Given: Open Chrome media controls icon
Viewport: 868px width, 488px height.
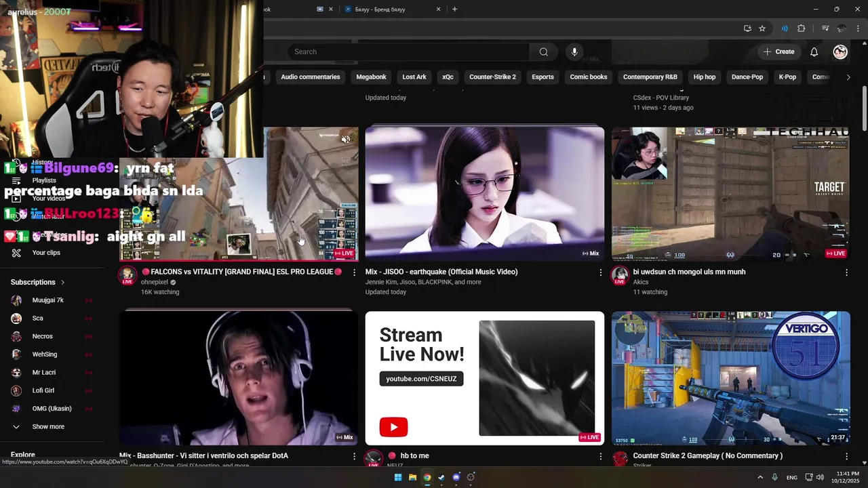Looking at the screenshot, I should (825, 28).
